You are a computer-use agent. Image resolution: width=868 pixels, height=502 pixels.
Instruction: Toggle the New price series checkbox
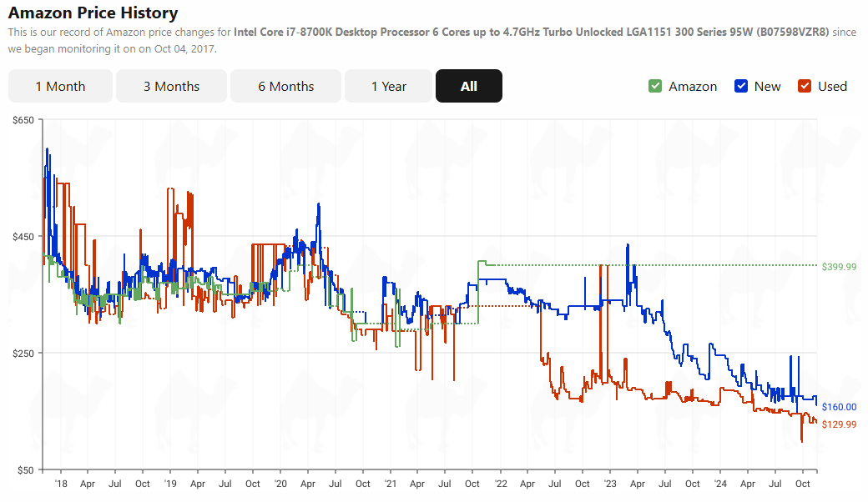(x=741, y=86)
